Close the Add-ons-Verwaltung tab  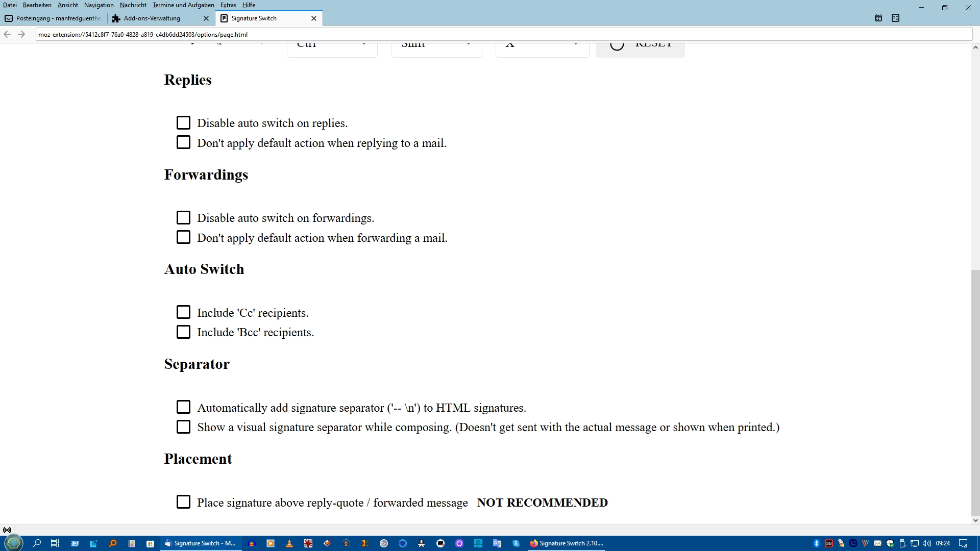tap(206, 18)
